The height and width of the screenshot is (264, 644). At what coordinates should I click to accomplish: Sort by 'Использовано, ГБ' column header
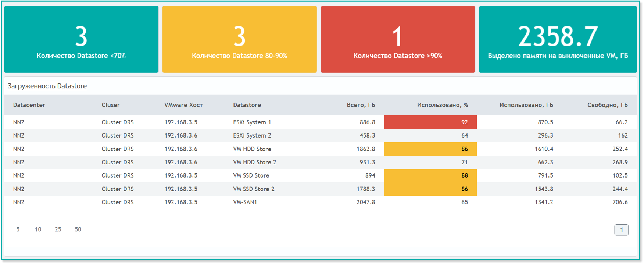[x=526, y=105]
